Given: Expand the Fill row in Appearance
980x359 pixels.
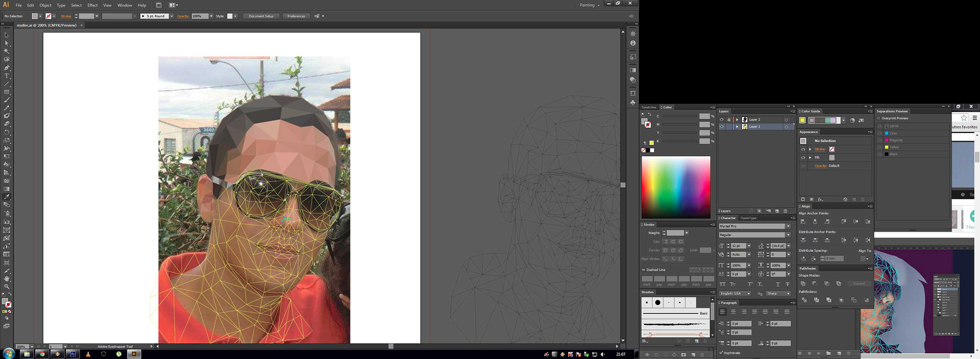Looking at the screenshot, I should tap(810, 158).
